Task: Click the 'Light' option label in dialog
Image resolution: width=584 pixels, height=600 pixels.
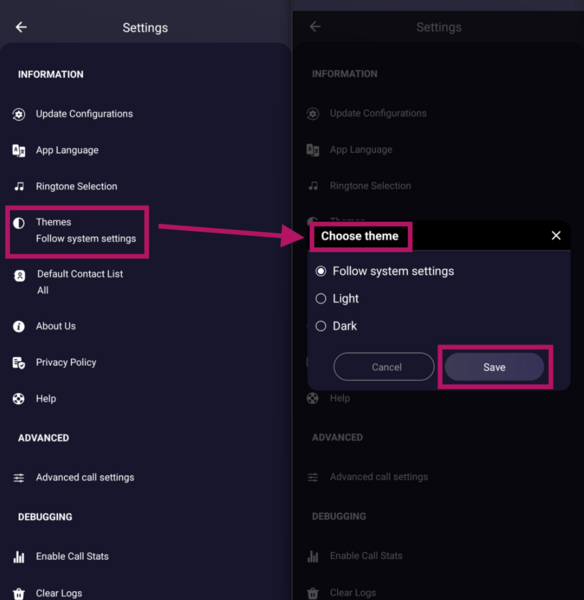Action: (x=346, y=299)
